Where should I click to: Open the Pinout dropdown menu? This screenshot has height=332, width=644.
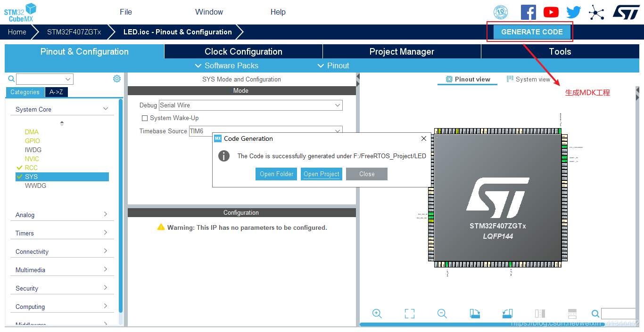pyautogui.click(x=334, y=65)
